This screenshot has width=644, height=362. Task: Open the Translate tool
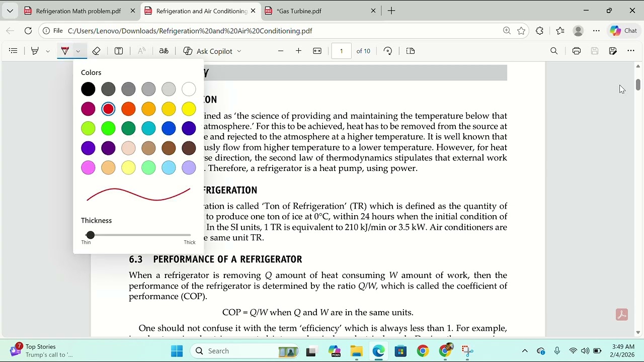point(164,51)
